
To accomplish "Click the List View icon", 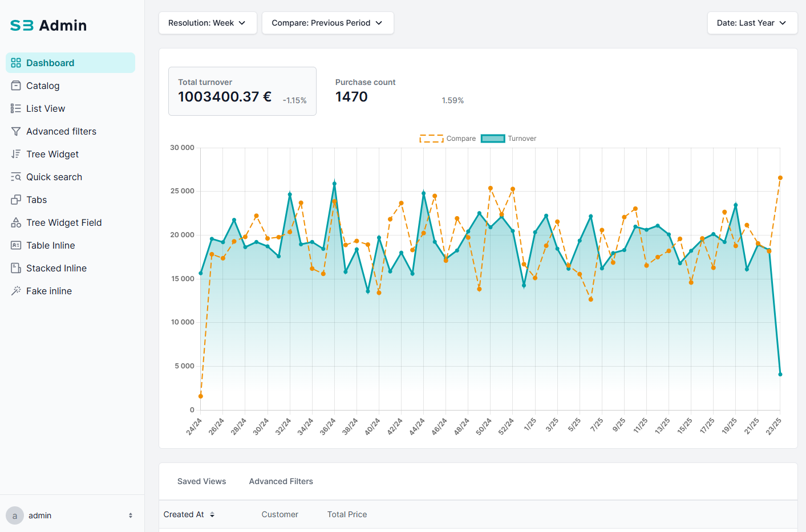I will point(16,108).
